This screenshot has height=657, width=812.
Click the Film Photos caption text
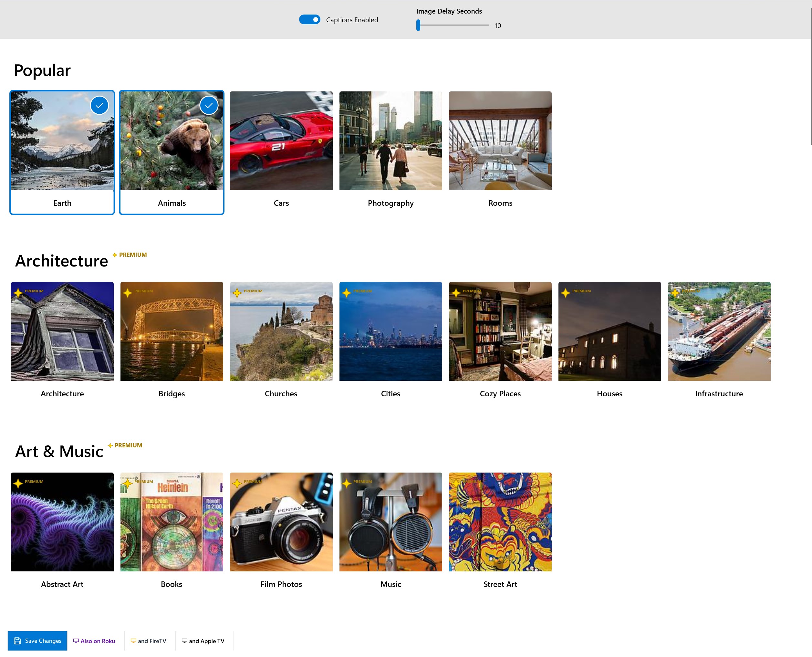coord(281,584)
